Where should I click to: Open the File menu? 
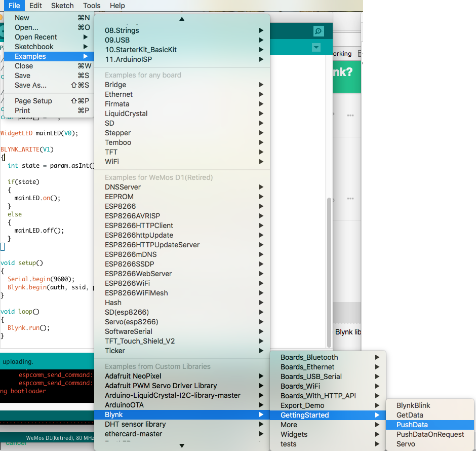pos(14,6)
